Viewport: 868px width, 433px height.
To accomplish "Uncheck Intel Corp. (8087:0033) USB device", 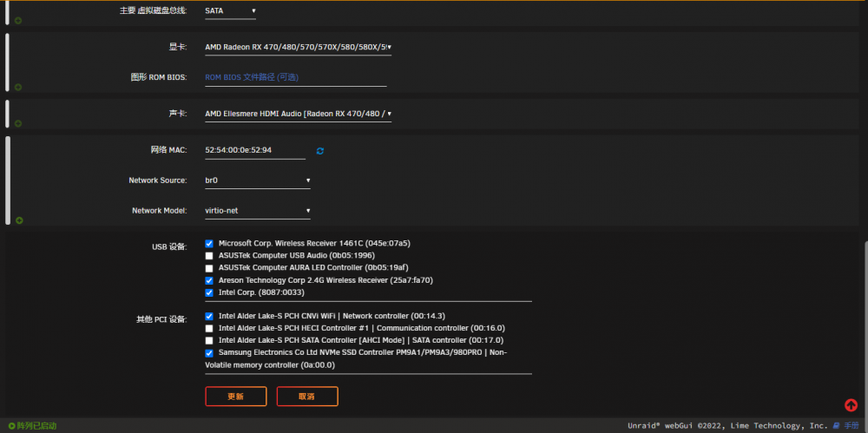I will point(209,292).
